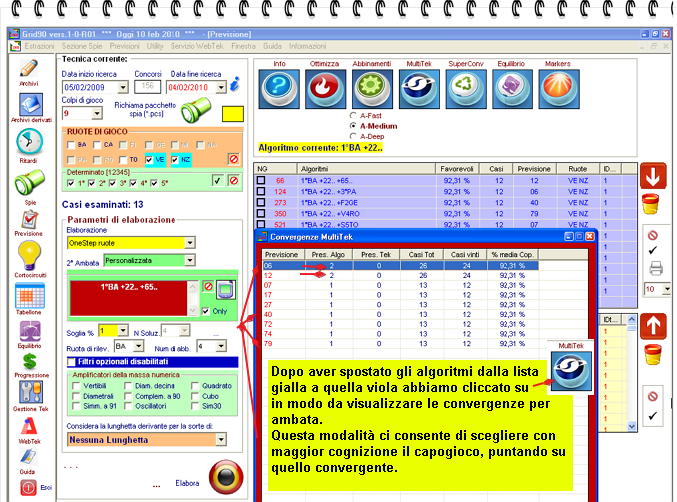Click the red up arrow button
Viewport: 677px width, 502px height.
pyautogui.click(x=653, y=326)
